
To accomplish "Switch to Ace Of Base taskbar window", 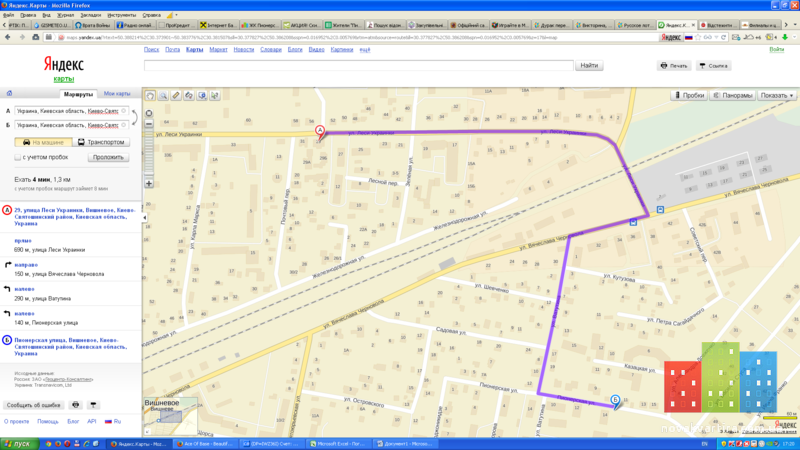I will tap(205, 444).
